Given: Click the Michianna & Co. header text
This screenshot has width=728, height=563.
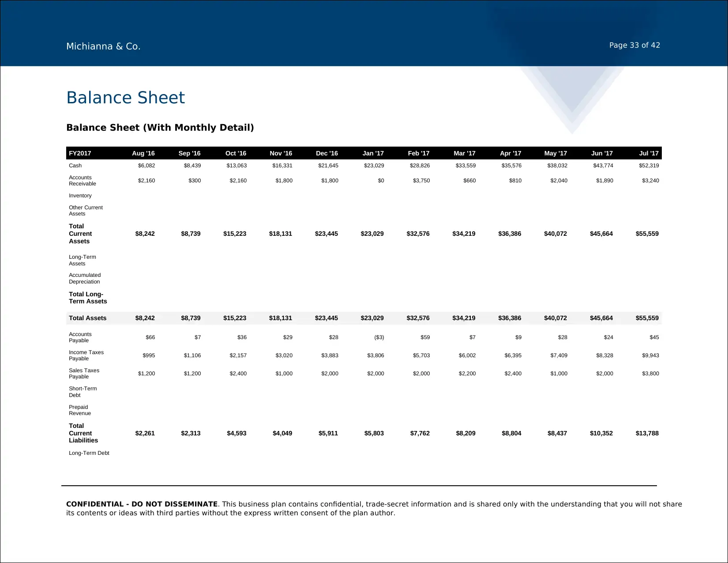Looking at the screenshot, I should pyautogui.click(x=103, y=46).
